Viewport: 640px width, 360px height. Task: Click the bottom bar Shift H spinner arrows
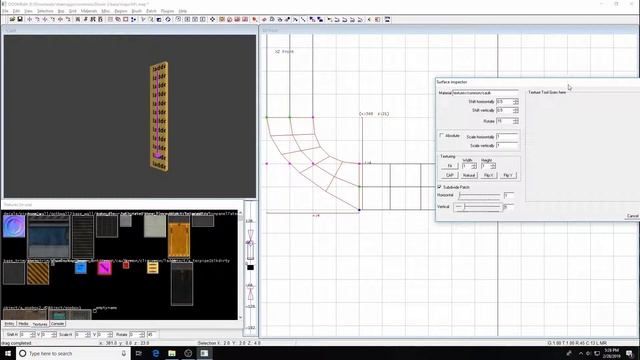point(33,334)
